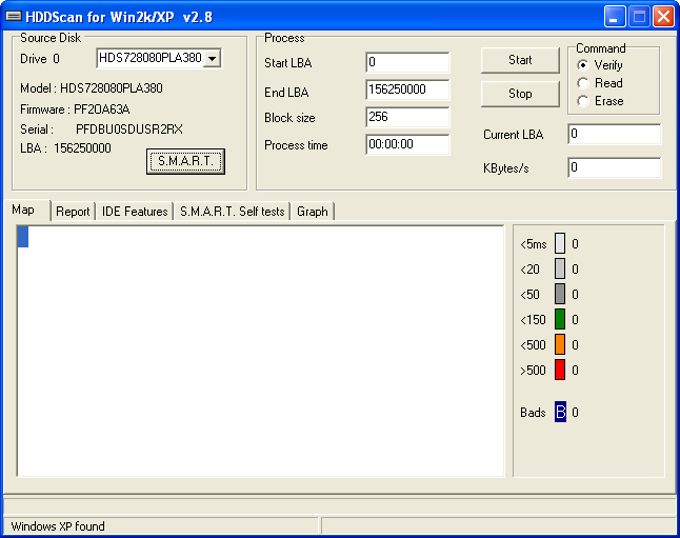Click the blue block in map area

(23, 237)
